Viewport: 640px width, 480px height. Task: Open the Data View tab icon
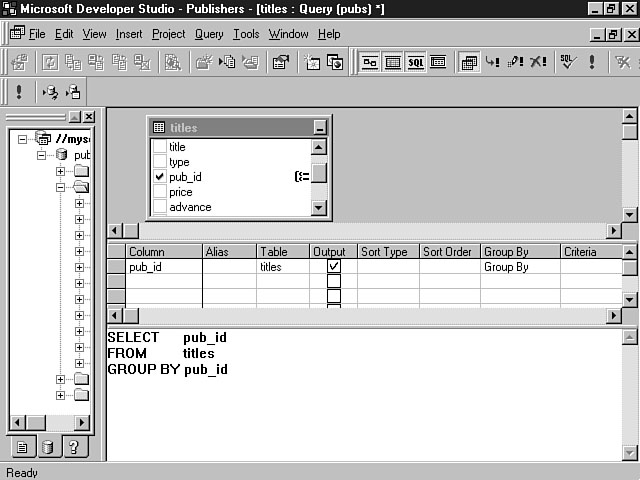(47, 447)
